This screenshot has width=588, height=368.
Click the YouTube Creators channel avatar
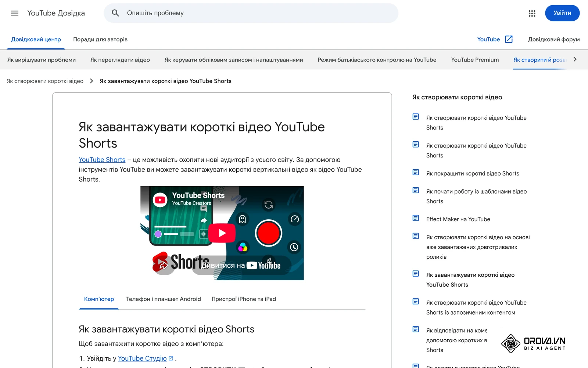160,200
